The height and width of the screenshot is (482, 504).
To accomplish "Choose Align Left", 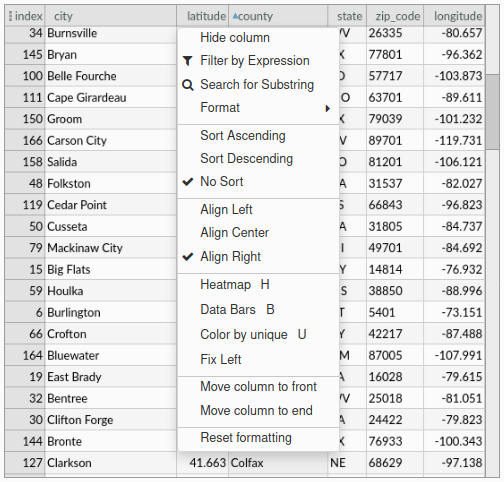I will (x=258, y=210).
